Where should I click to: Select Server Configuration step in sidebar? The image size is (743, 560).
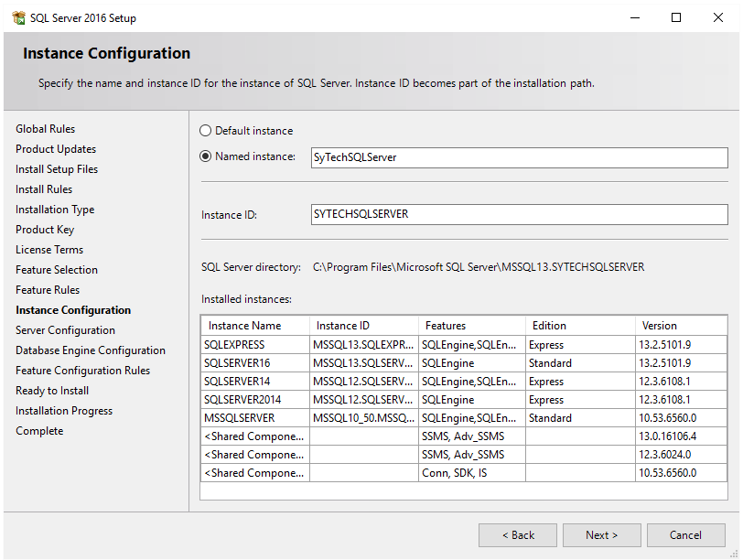tap(65, 330)
